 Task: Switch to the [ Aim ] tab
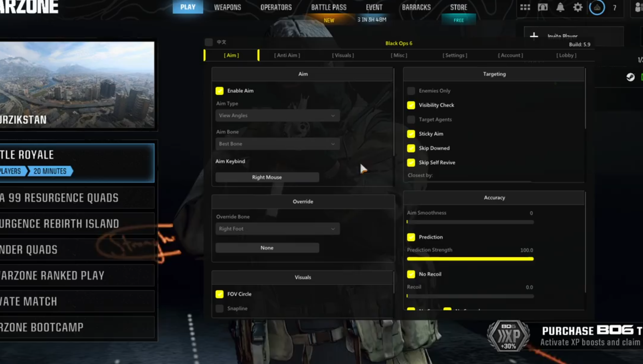point(231,55)
